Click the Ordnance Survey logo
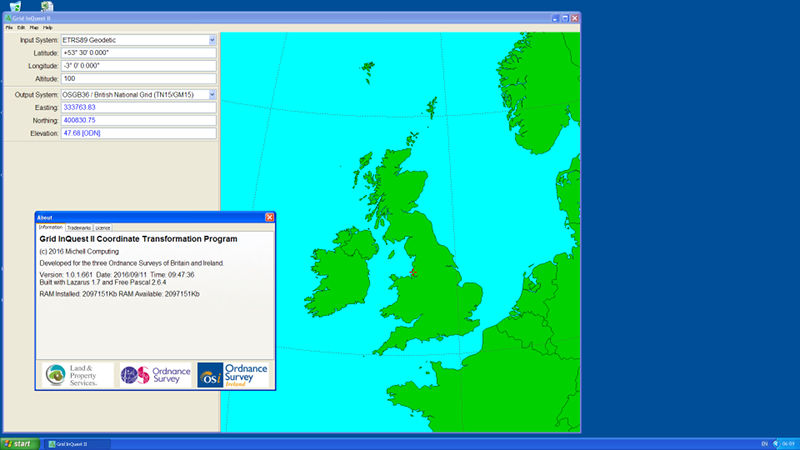The image size is (800, 450). (x=153, y=375)
